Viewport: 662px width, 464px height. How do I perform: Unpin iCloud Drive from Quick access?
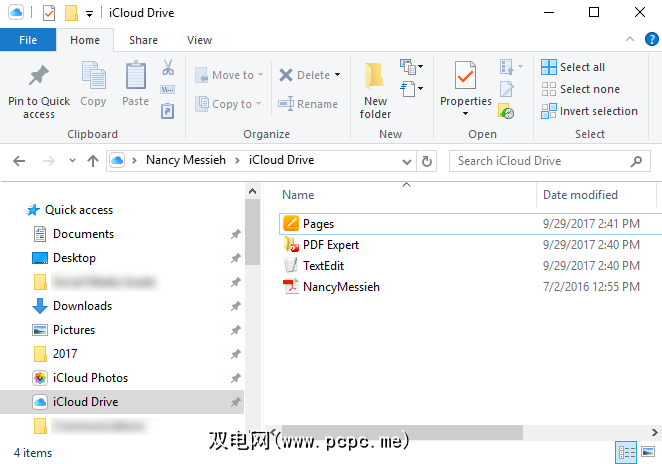(236, 402)
